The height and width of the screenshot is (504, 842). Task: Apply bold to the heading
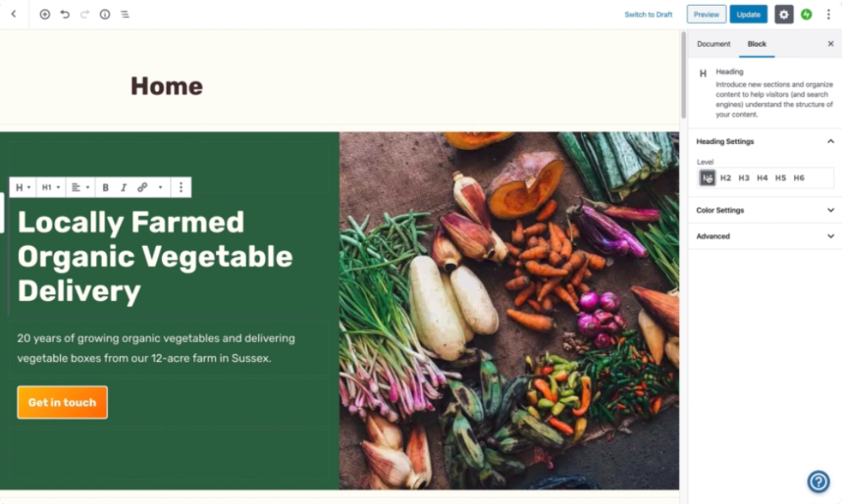[x=105, y=187]
